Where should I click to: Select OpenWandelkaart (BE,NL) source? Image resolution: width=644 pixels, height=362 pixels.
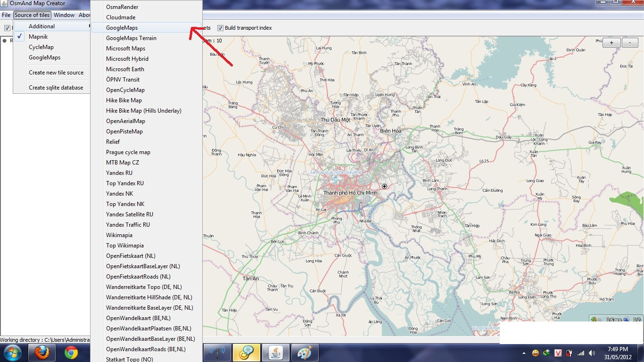[147, 318]
